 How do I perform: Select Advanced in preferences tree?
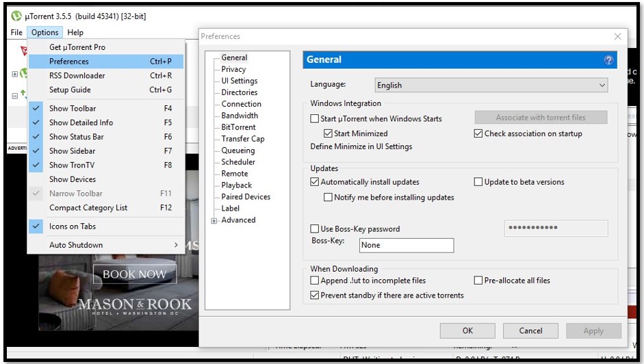click(x=238, y=220)
